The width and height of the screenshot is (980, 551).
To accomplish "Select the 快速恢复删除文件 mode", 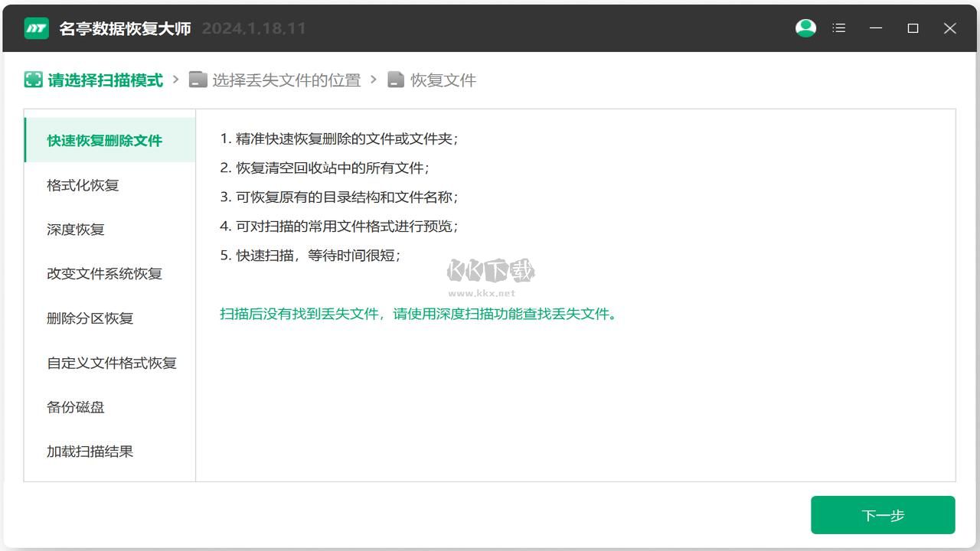I will [x=106, y=140].
